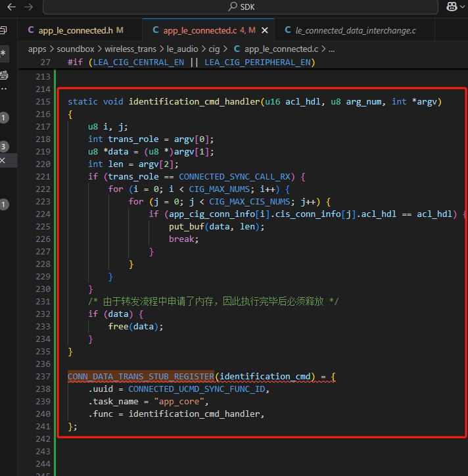
Task: Click the "app_core" string on line 239
Action: tap(179, 402)
